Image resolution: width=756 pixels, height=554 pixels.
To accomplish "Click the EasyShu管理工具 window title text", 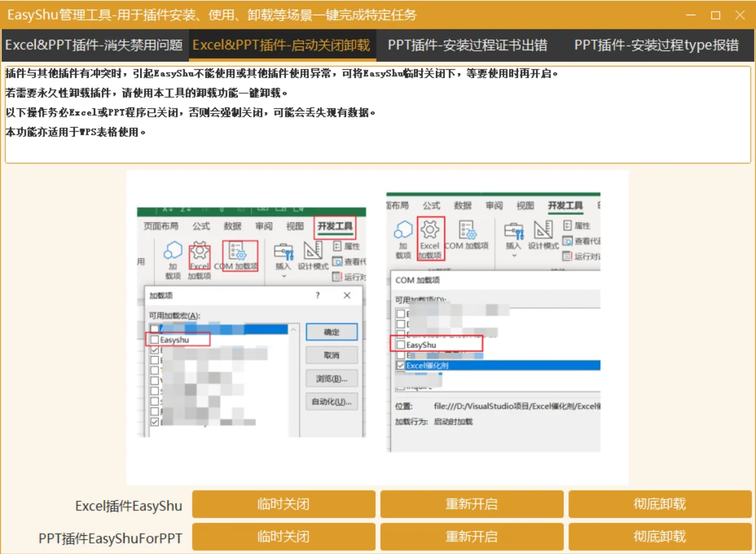I will coord(212,15).
